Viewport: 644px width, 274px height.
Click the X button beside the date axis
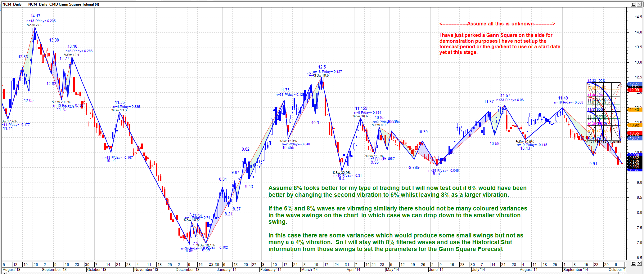(639, 263)
